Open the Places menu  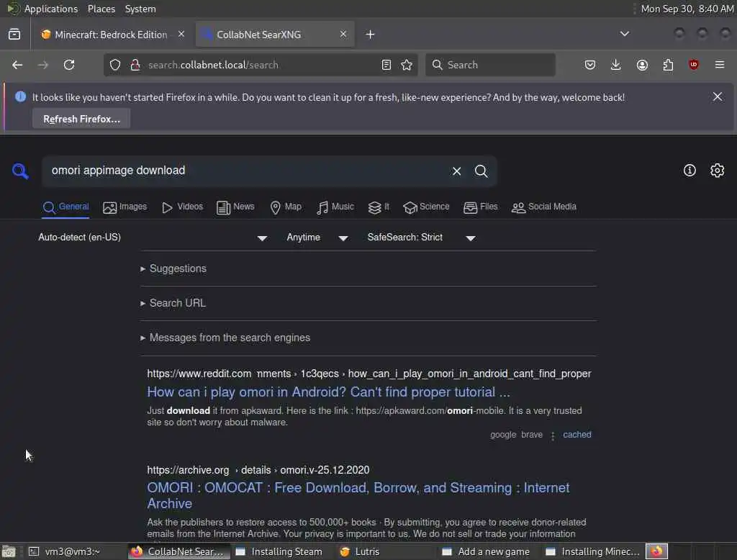(101, 9)
